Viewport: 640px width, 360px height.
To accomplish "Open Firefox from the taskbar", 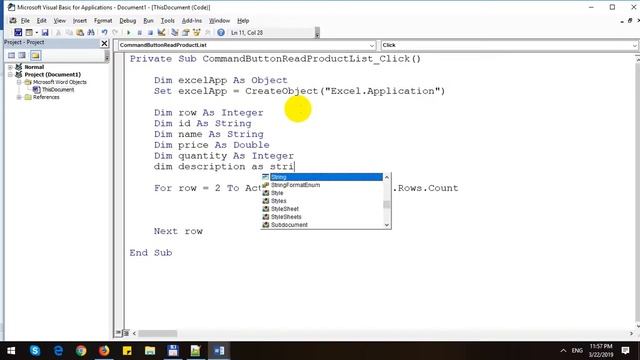I will [x=104, y=351].
